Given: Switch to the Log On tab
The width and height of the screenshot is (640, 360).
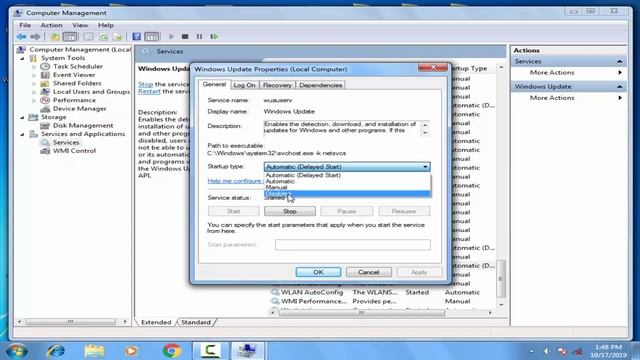Looking at the screenshot, I should [x=244, y=85].
